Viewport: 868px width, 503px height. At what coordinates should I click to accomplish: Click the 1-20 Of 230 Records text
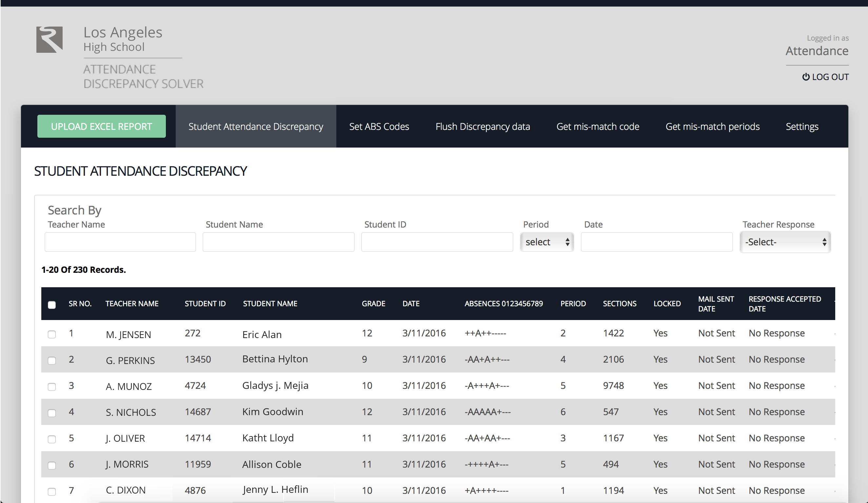83,270
